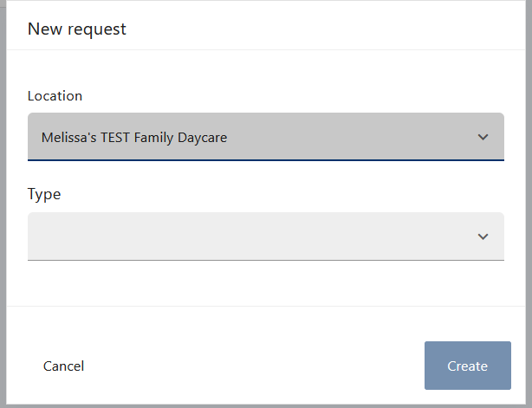This screenshot has width=532, height=408.
Task: Select the Melissa's TEST Family Daycare value
Action: point(134,137)
